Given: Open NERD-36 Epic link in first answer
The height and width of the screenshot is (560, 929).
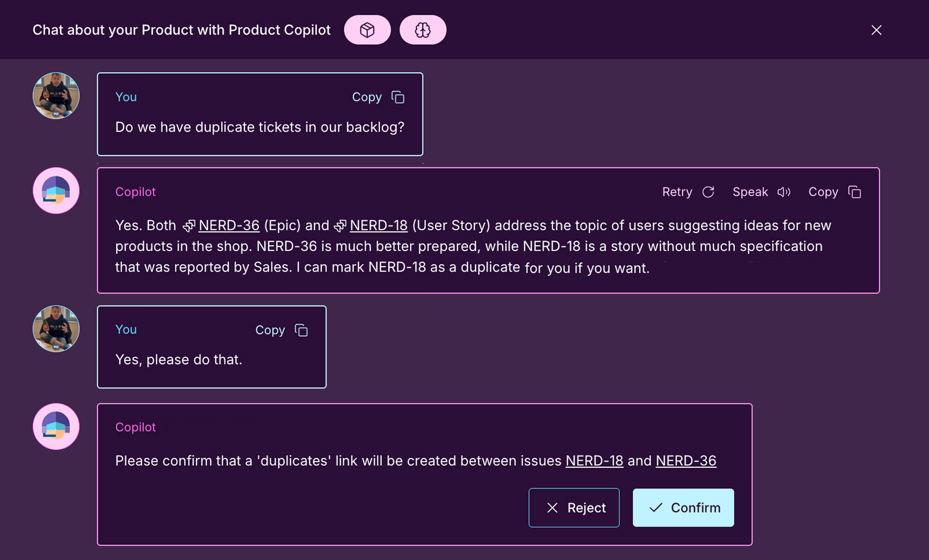Looking at the screenshot, I should pyautogui.click(x=229, y=225).
